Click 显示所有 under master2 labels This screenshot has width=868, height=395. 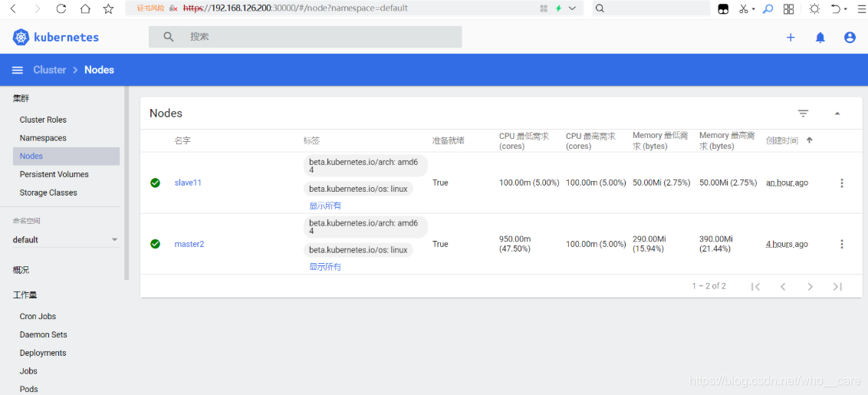coord(325,267)
